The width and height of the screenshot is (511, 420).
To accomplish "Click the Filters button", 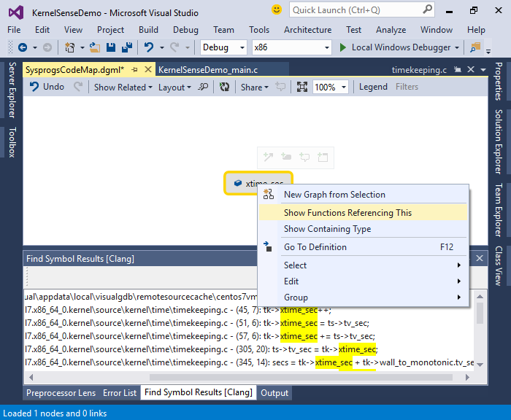I will click(407, 87).
